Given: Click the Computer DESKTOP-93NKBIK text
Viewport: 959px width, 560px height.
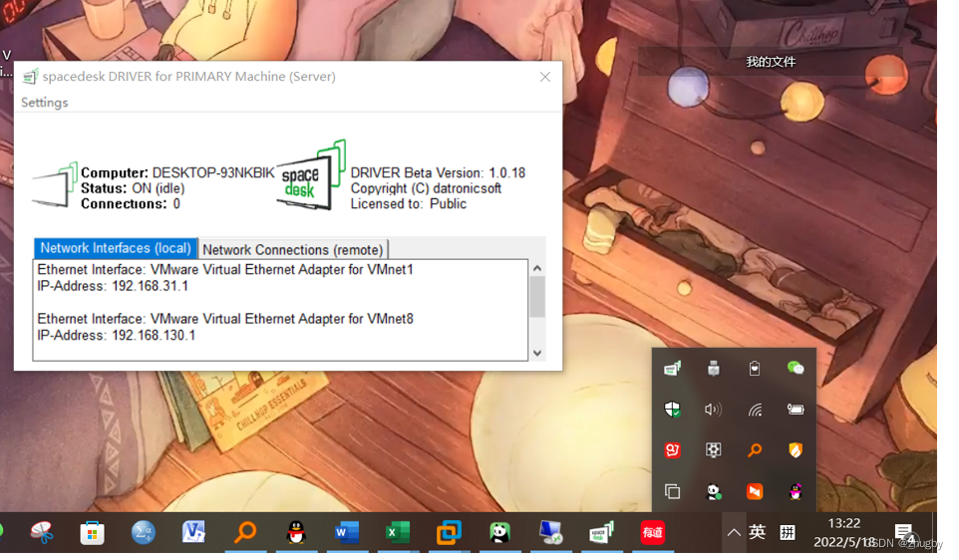Looking at the screenshot, I should click(x=177, y=173).
